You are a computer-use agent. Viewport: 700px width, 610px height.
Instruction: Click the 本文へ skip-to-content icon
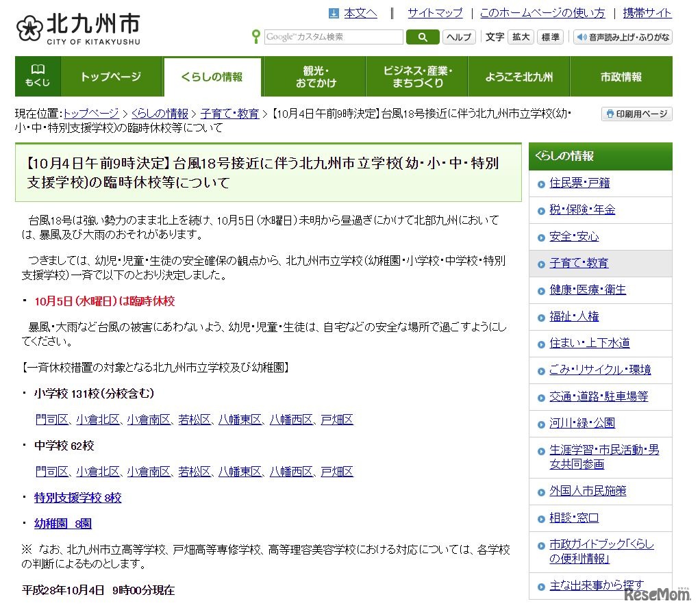click(x=334, y=12)
